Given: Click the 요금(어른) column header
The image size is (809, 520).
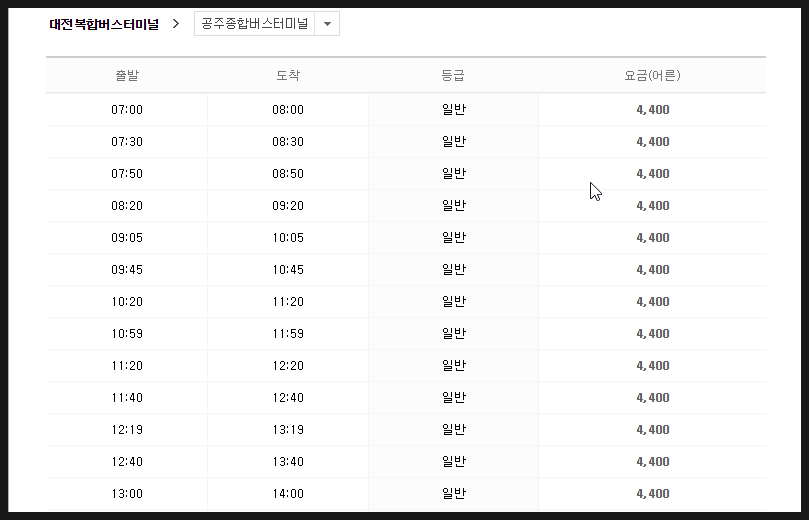Looking at the screenshot, I should pyautogui.click(x=652, y=75).
